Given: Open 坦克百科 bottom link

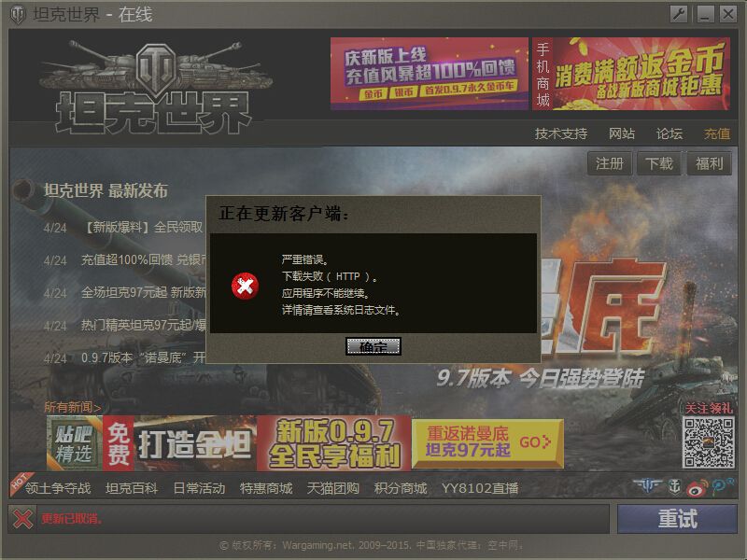Looking at the screenshot, I should pyautogui.click(x=132, y=488).
